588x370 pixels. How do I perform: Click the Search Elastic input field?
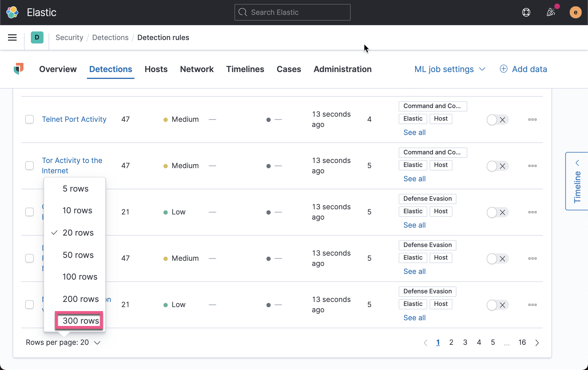[x=292, y=12]
